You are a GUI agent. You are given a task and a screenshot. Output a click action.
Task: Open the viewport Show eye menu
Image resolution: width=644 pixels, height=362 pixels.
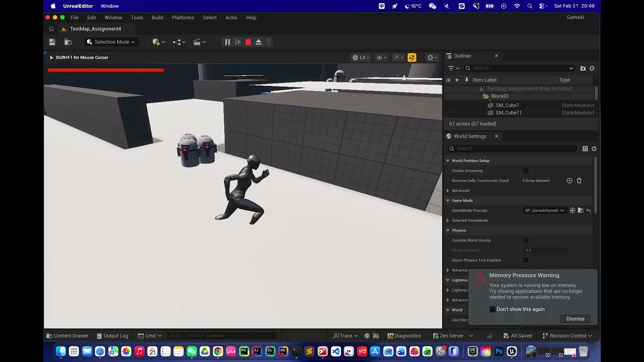click(381, 57)
